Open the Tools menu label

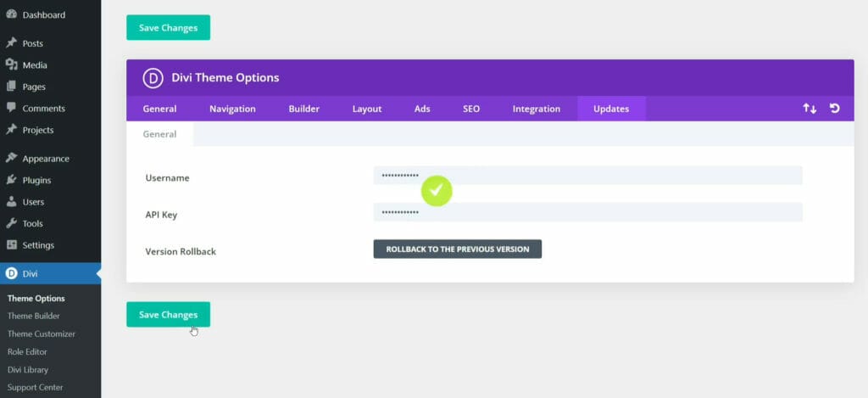(x=33, y=223)
